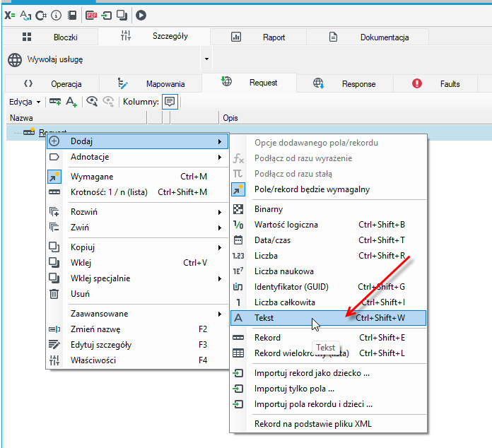492x448 pixels.
Task: Add a Rekord item
Action: click(x=328, y=338)
